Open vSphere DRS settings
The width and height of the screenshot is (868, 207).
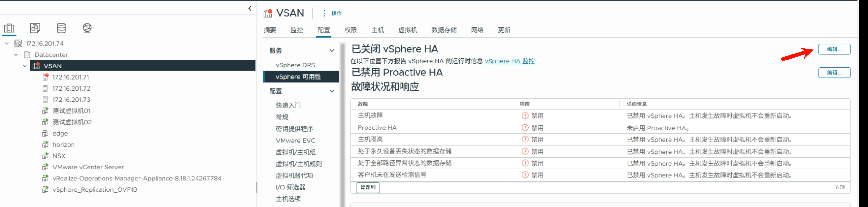tap(295, 65)
